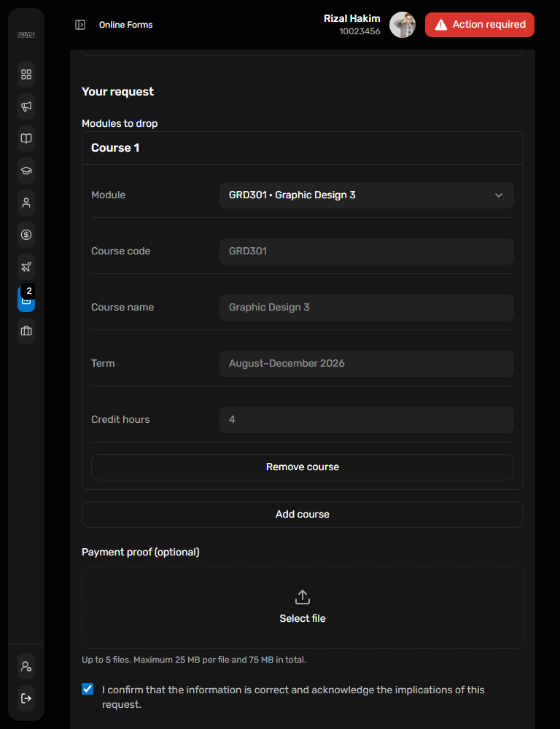Click Rizal Hakim's profile avatar
Viewport: 560px width, 729px height.
(x=402, y=25)
